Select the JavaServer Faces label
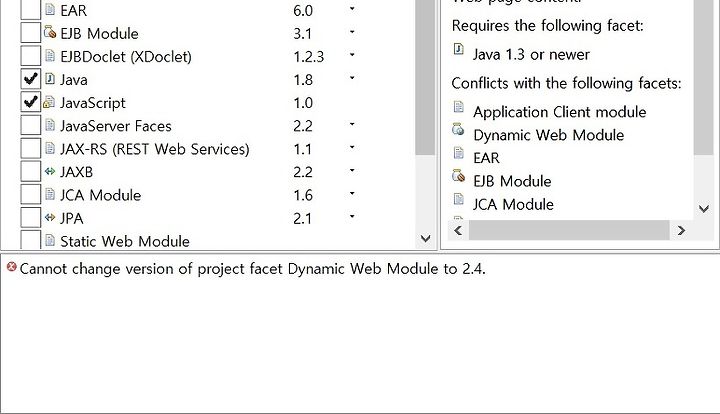Image resolution: width=720 pixels, height=414 pixels. click(x=116, y=126)
